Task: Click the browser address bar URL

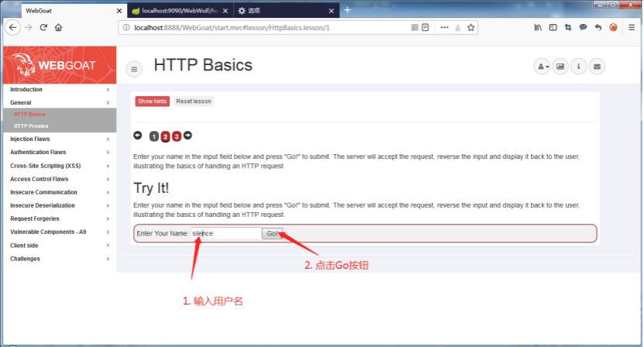Action: coord(231,28)
